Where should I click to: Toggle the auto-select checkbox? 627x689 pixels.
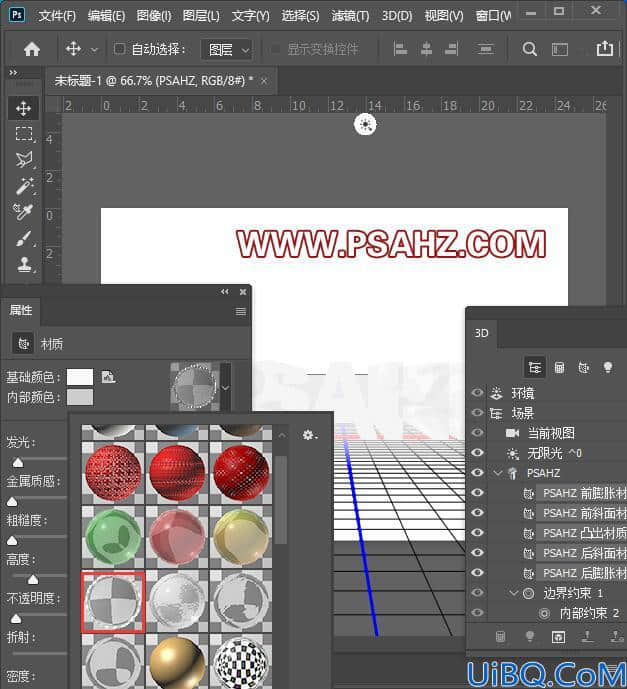tap(119, 49)
